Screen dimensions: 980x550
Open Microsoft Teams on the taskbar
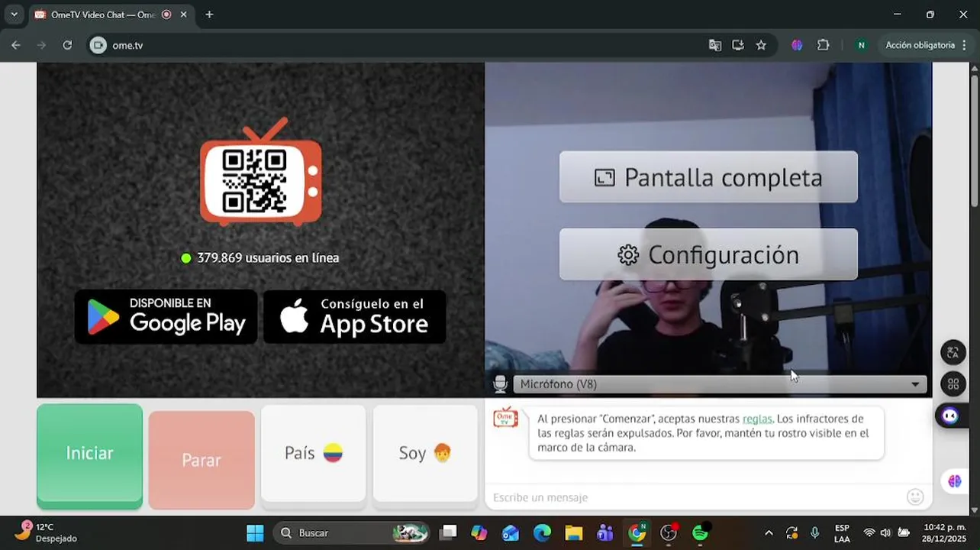(605, 532)
